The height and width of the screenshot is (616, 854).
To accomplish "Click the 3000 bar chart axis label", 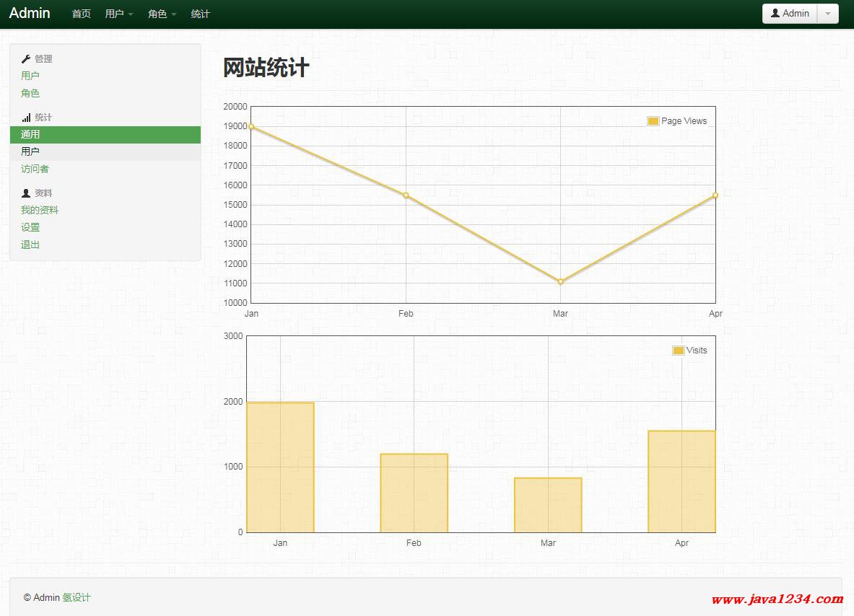I will 233,336.
